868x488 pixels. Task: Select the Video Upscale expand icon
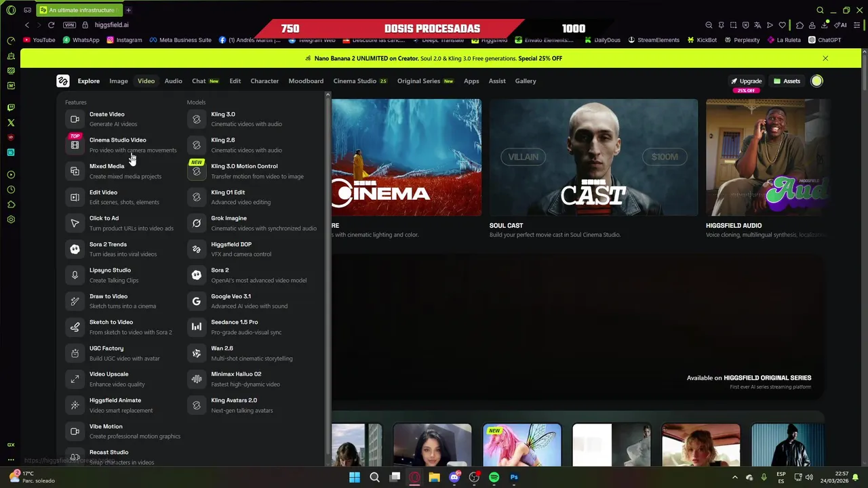coord(75,379)
